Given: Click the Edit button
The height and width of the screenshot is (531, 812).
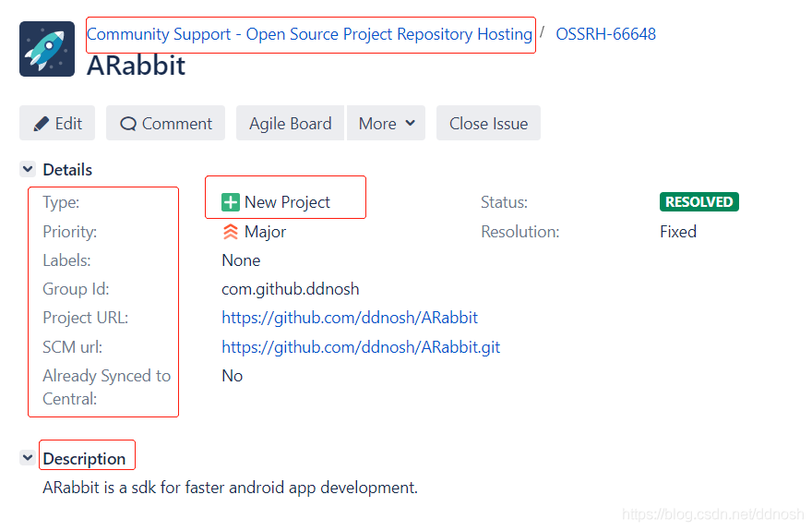Looking at the screenshot, I should [x=57, y=124].
